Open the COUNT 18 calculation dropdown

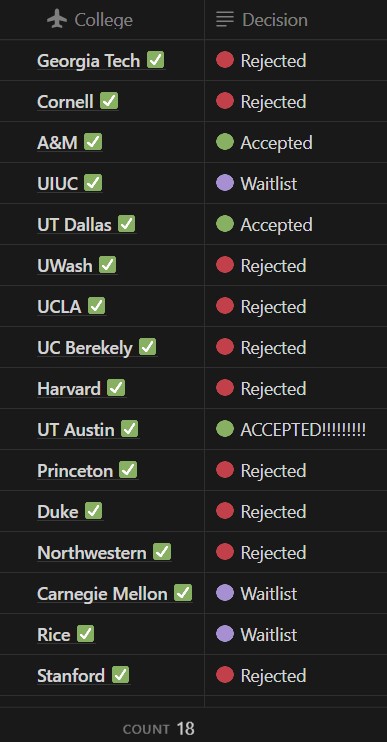tap(158, 729)
